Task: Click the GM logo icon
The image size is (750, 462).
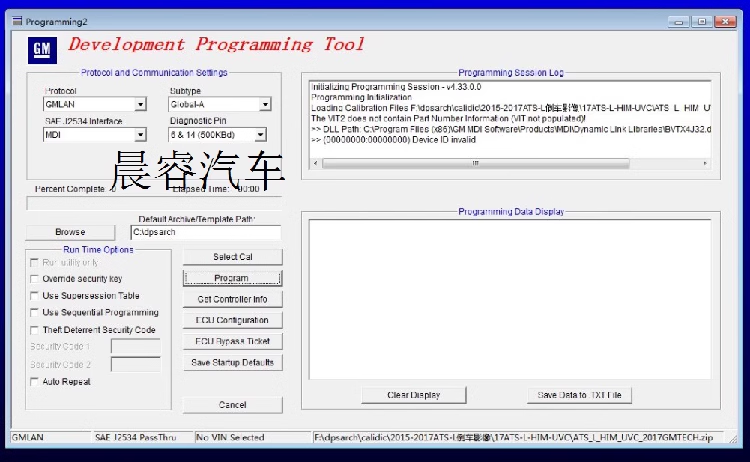Action: click(42, 50)
